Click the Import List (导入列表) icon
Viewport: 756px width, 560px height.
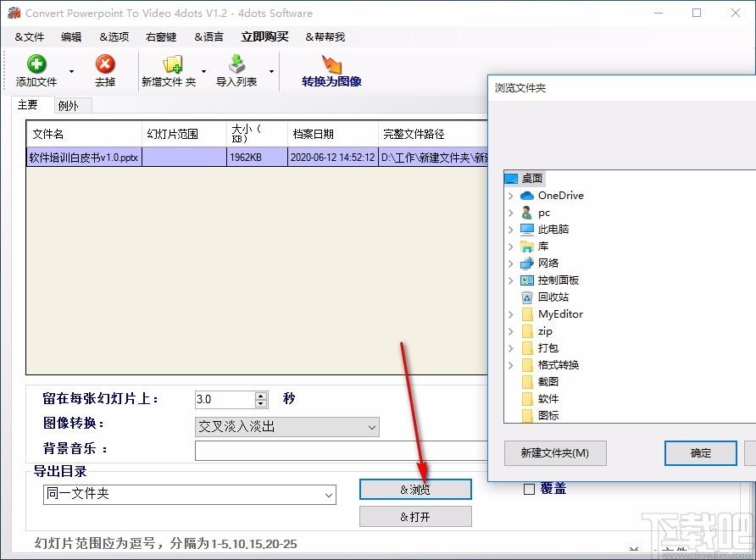coord(236,64)
